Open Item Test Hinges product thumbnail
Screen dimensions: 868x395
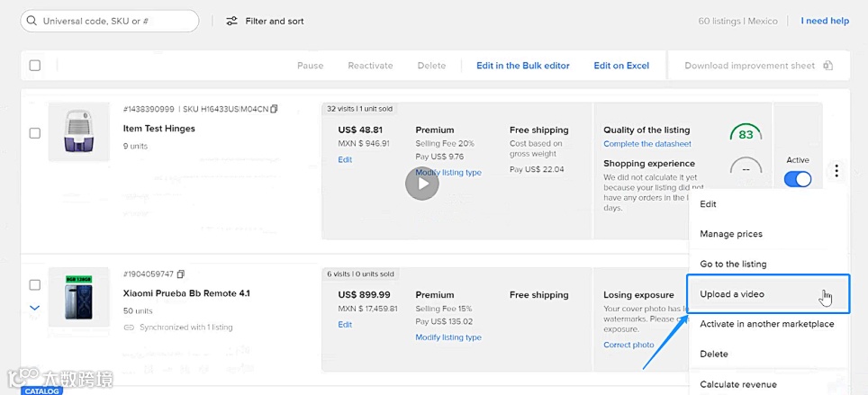tap(78, 133)
